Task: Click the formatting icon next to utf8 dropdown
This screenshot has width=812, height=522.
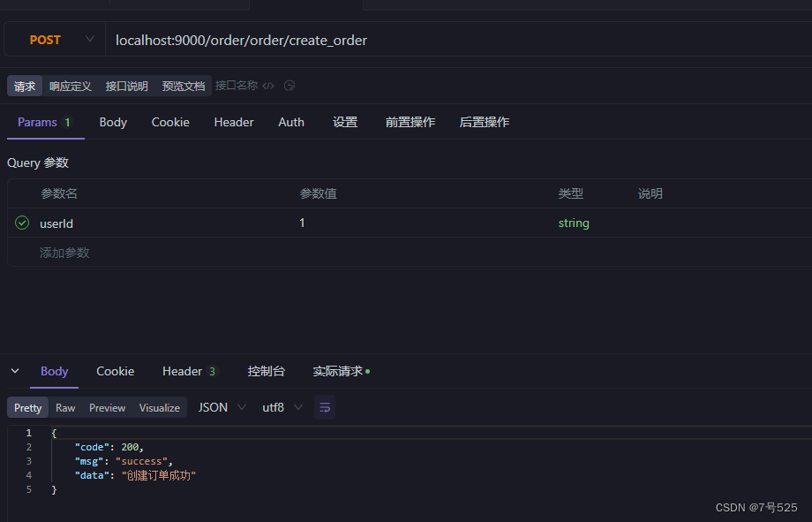Action: point(323,407)
